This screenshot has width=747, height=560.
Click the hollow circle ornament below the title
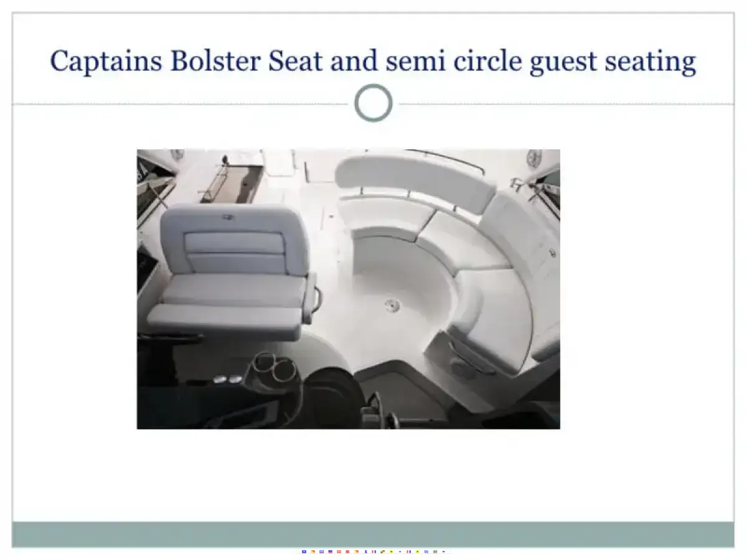point(374,103)
